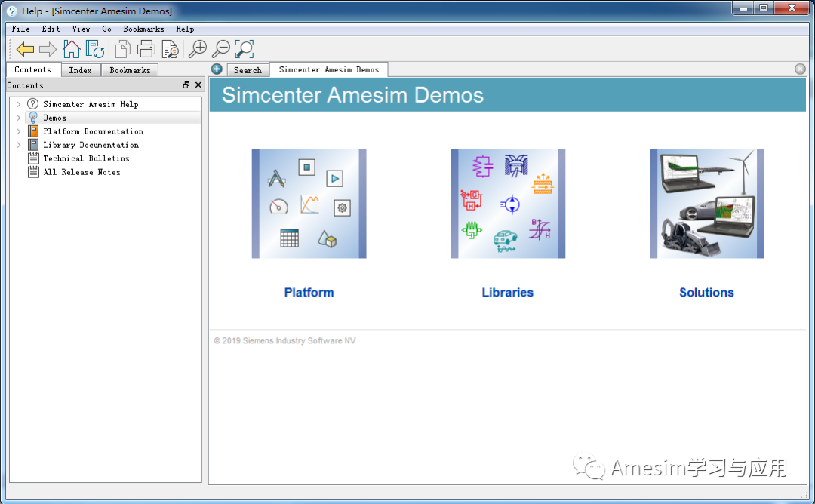The width and height of the screenshot is (815, 504).
Task: Click the Zoom out magnifier icon
Action: [220, 48]
